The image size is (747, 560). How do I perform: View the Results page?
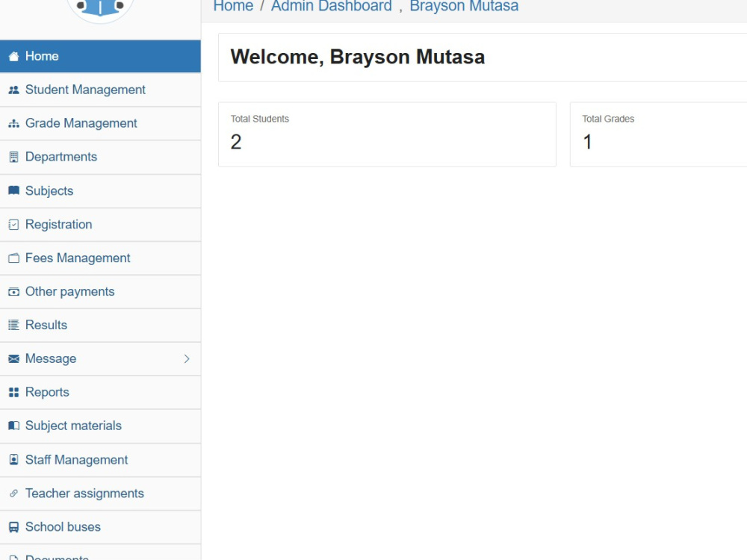click(100, 325)
